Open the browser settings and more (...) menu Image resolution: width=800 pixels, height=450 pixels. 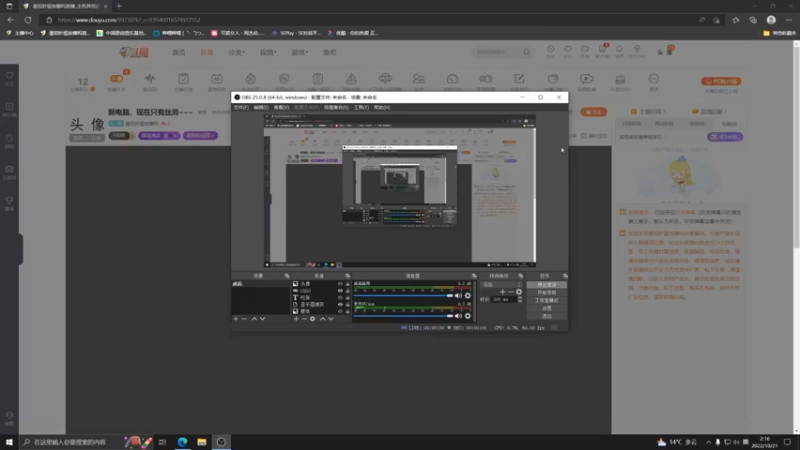(x=789, y=20)
